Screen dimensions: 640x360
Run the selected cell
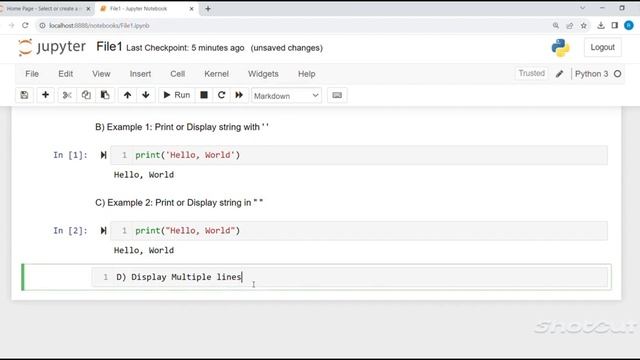[176, 96]
